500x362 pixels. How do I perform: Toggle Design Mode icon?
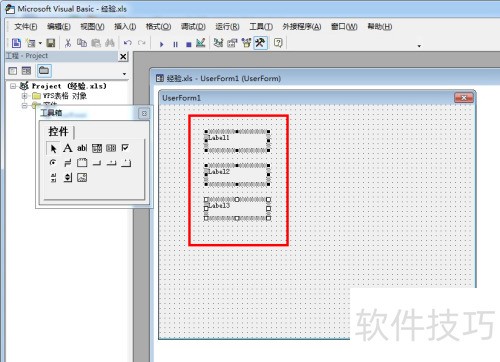coord(201,43)
